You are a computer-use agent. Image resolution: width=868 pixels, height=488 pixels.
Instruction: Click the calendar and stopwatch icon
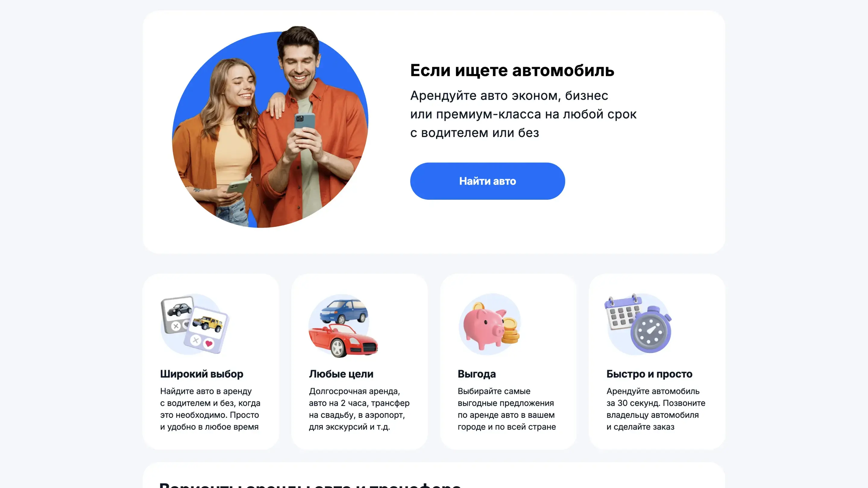(x=638, y=323)
